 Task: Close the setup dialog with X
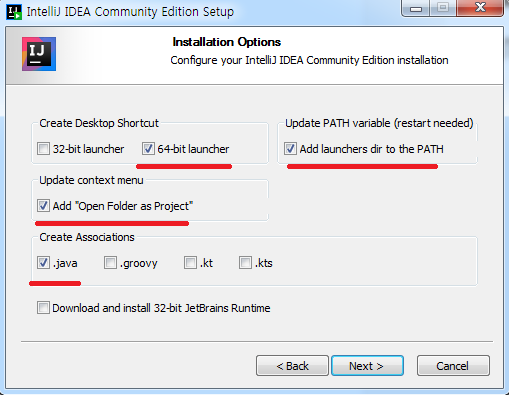click(x=480, y=8)
